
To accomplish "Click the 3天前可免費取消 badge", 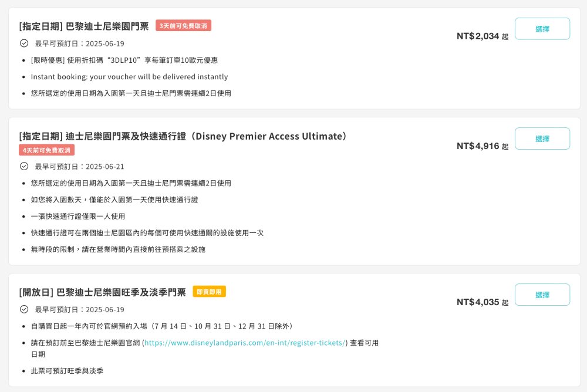I will tap(183, 26).
